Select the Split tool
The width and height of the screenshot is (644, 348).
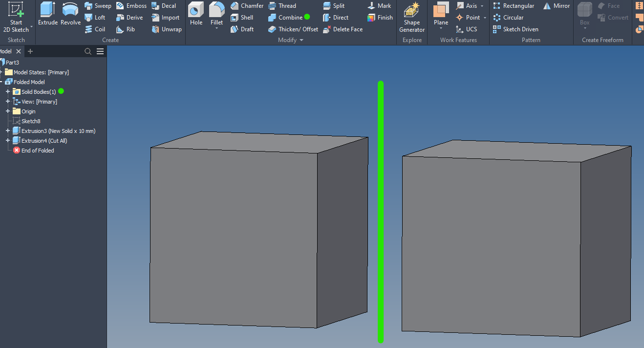[334, 6]
